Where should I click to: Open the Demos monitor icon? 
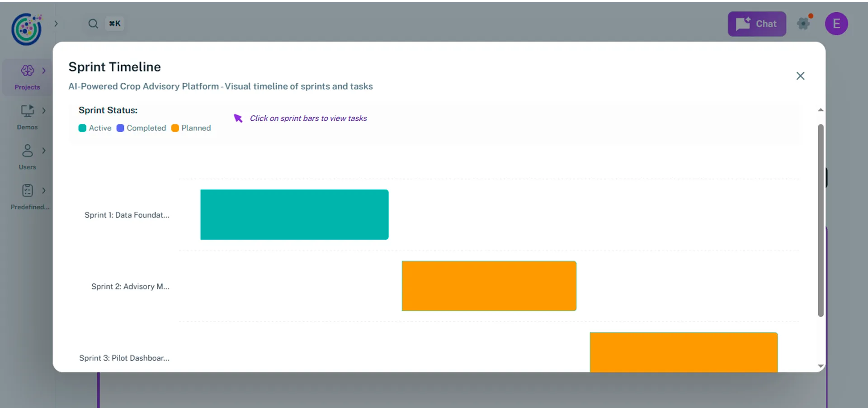pos(27,110)
